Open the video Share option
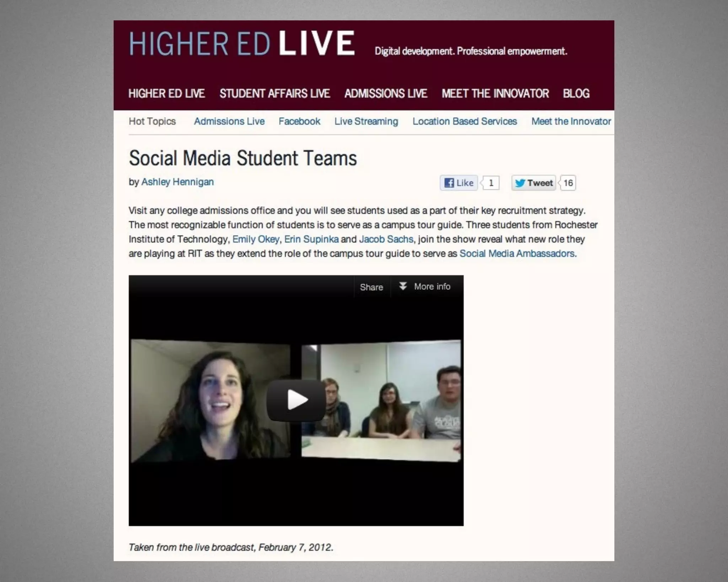Screen dimensions: 728x582 pyautogui.click(x=371, y=287)
